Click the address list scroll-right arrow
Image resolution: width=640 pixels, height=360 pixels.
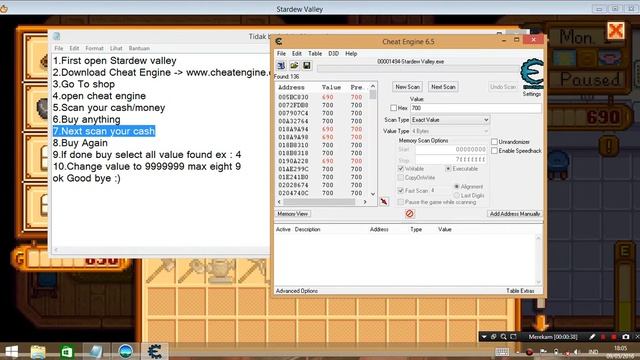click(x=365, y=202)
